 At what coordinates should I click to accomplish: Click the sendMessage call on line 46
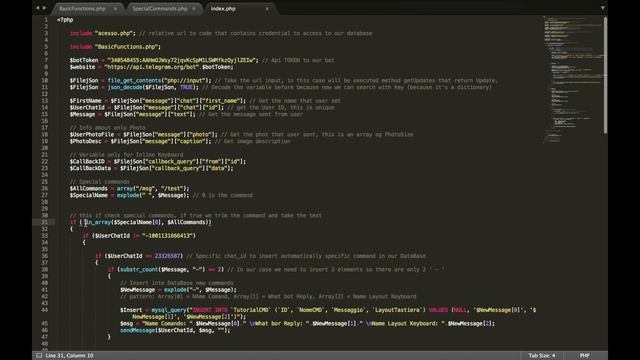coord(138,330)
